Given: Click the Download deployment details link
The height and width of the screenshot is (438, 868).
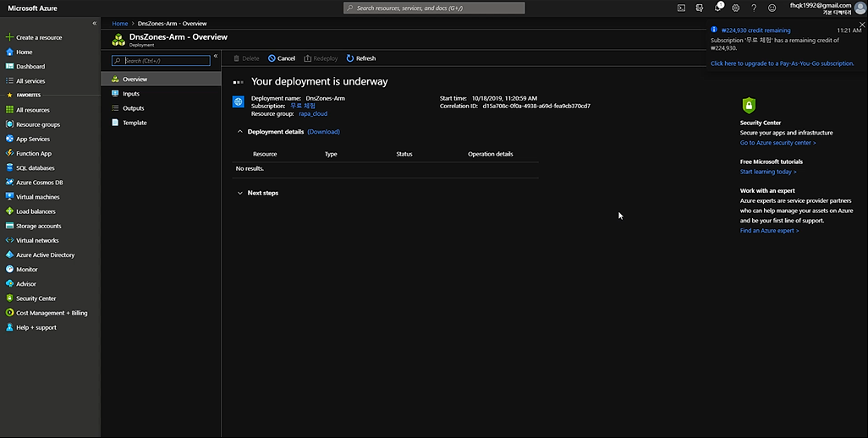Looking at the screenshot, I should (323, 132).
